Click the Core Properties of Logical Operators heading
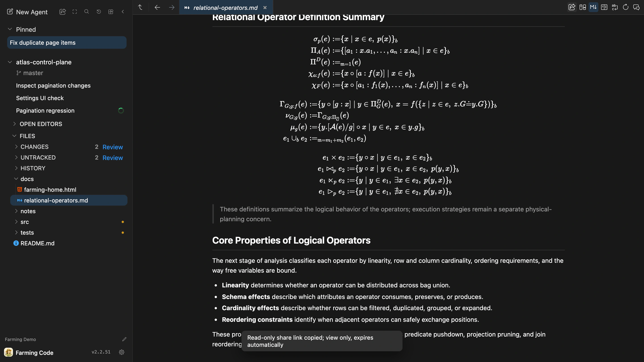Viewport: 644px width, 362px height. click(291, 240)
